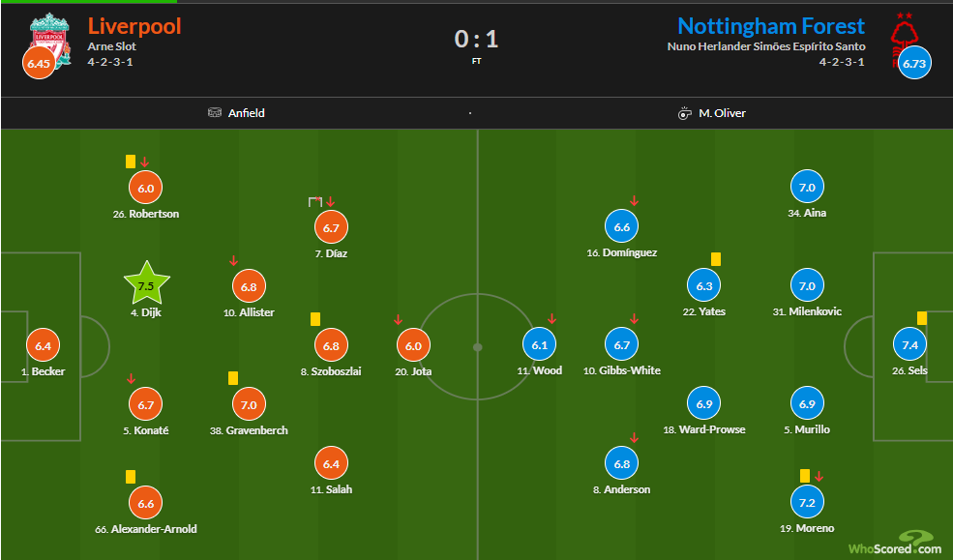The height and width of the screenshot is (560, 953).
Task: Click the Liverpool club crest icon
Action: pos(50,40)
